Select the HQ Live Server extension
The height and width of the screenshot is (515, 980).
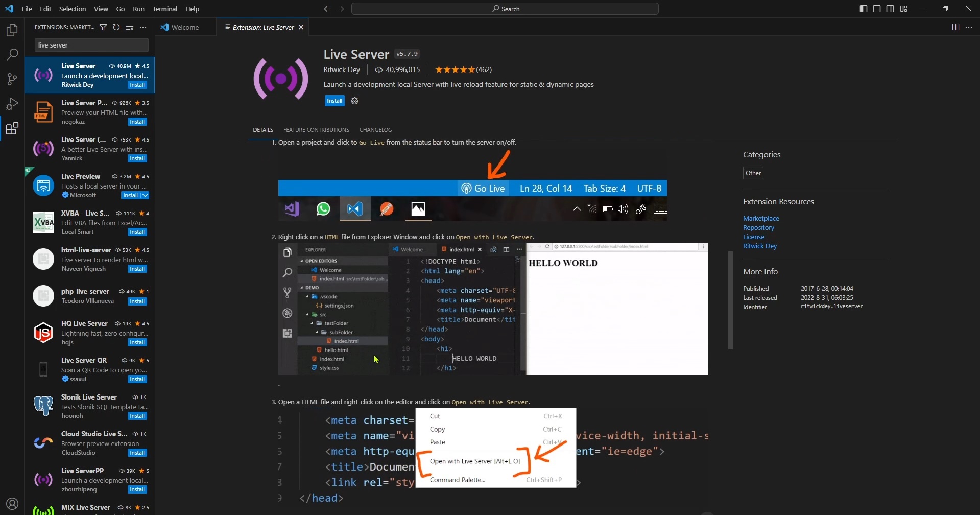(x=90, y=333)
